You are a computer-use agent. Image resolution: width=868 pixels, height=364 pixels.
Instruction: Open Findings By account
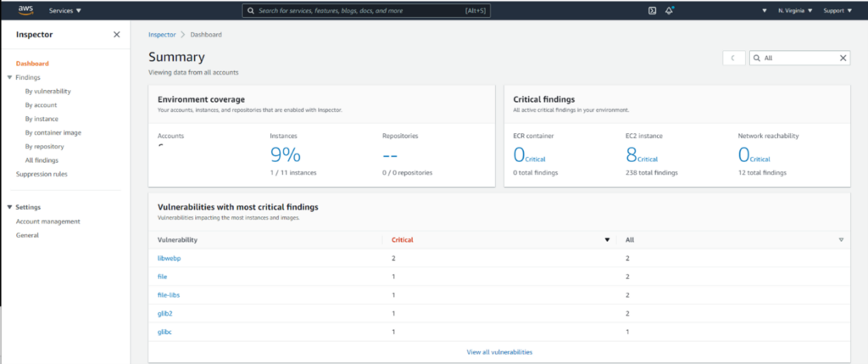coord(41,105)
